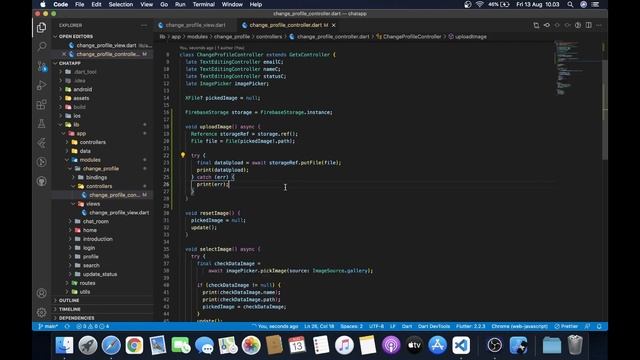The image size is (640, 360).
Task: Click the sync changes icon in status bar
Action: (x=67, y=327)
